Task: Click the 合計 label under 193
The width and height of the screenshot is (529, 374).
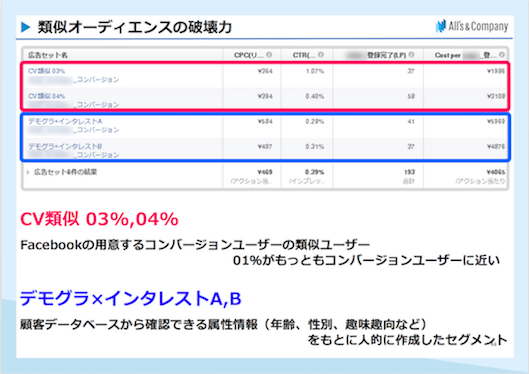Action: click(x=409, y=181)
